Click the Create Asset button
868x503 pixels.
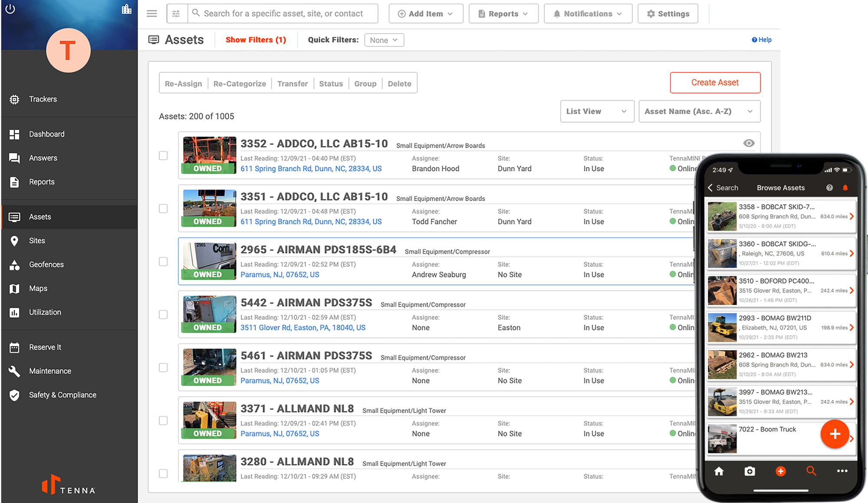tap(716, 83)
